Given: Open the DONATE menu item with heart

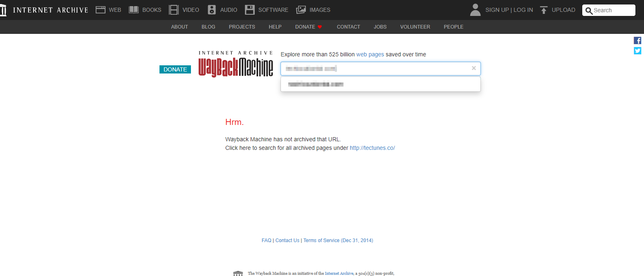Looking at the screenshot, I should [x=309, y=27].
